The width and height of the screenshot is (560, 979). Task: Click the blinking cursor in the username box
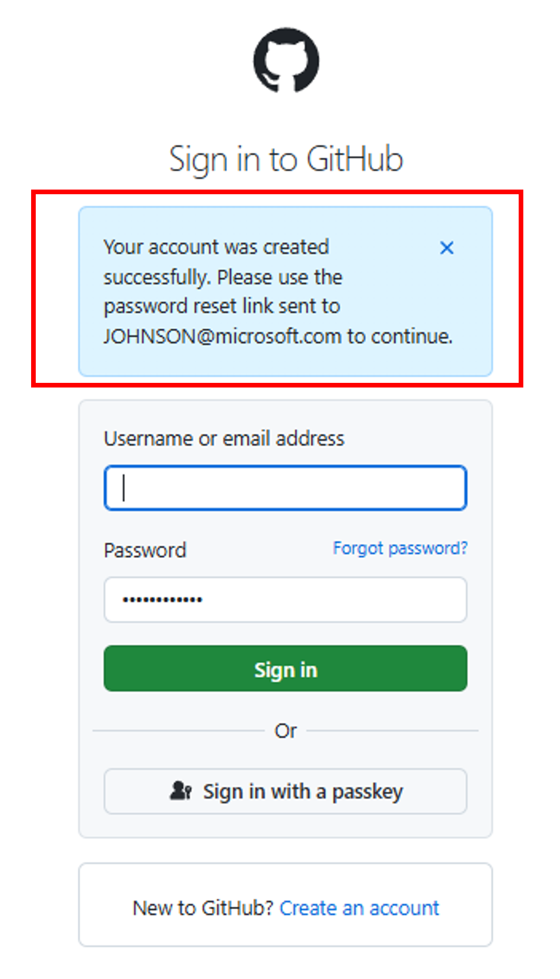coord(124,488)
